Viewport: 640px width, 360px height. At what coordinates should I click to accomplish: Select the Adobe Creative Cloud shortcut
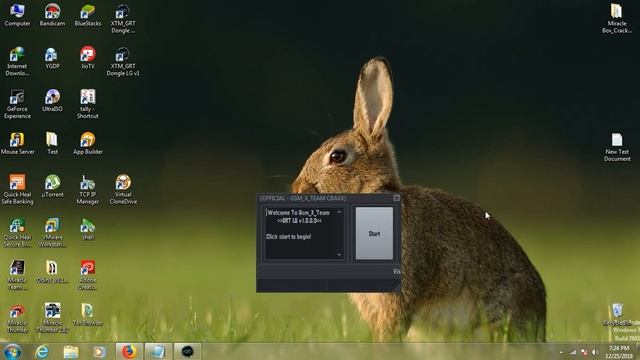[x=87, y=276]
